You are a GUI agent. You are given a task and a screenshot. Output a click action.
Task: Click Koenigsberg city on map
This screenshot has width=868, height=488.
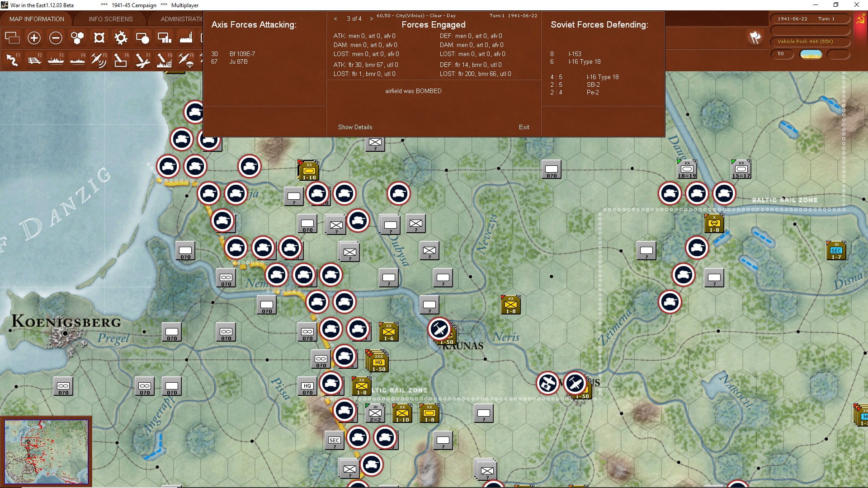coord(66,333)
